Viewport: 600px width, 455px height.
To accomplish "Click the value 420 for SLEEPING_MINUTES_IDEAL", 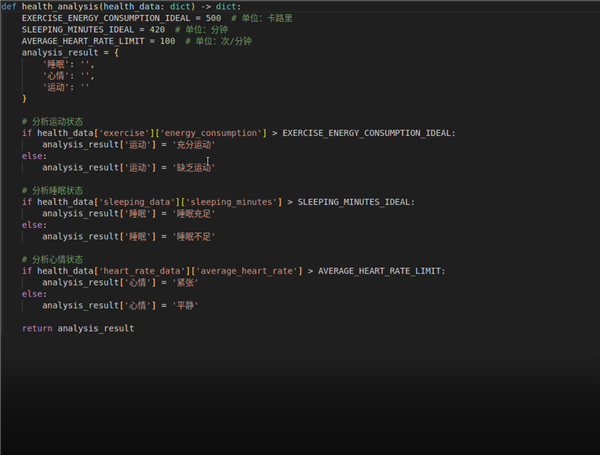I will [x=157, y=29].
